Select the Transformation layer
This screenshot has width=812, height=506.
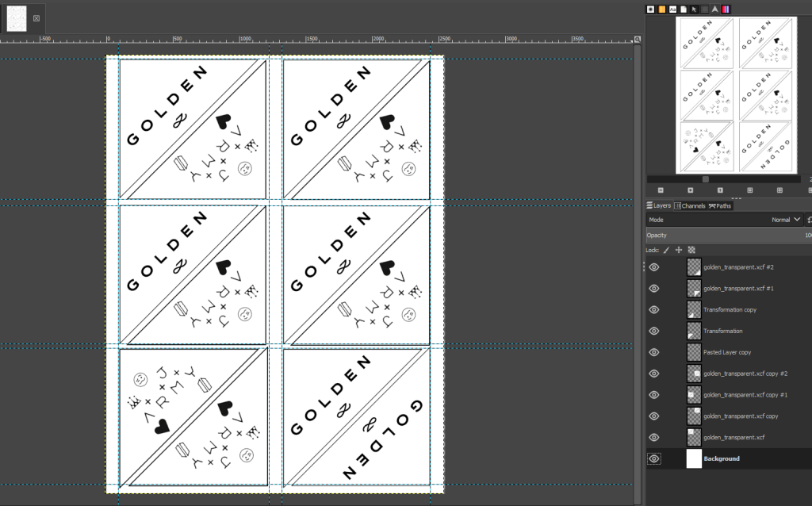pyautogui.click(x=722, y=331)
